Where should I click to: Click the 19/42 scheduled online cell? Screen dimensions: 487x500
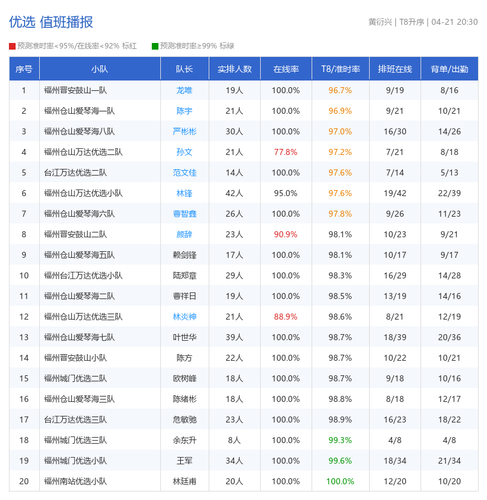[x=395, y=193]
